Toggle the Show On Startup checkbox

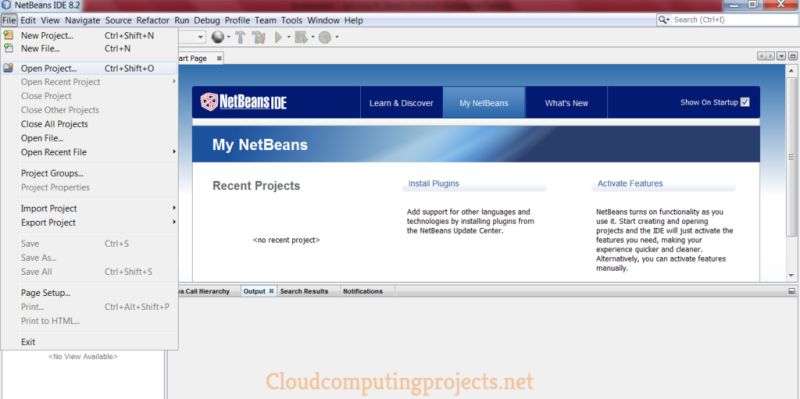(745, 102)
